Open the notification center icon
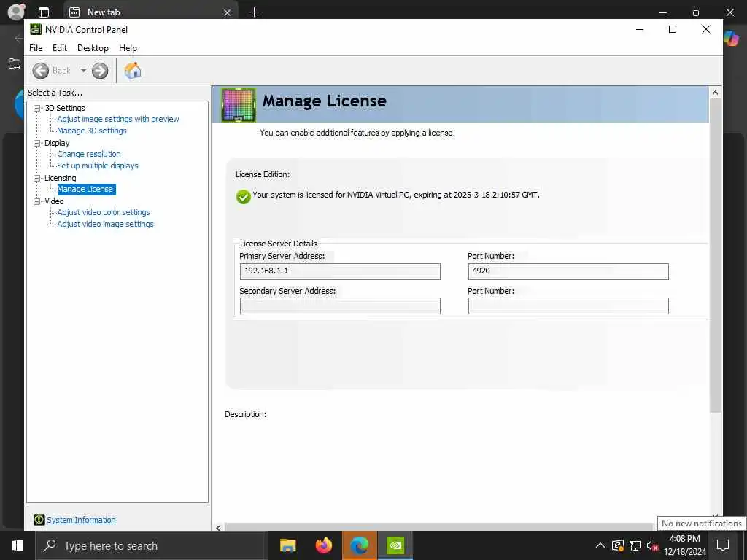747x560 pixels. [x=723, y=545]
